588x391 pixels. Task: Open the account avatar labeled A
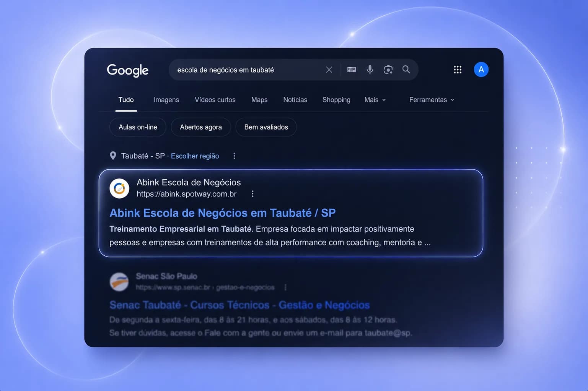point(481,70)
